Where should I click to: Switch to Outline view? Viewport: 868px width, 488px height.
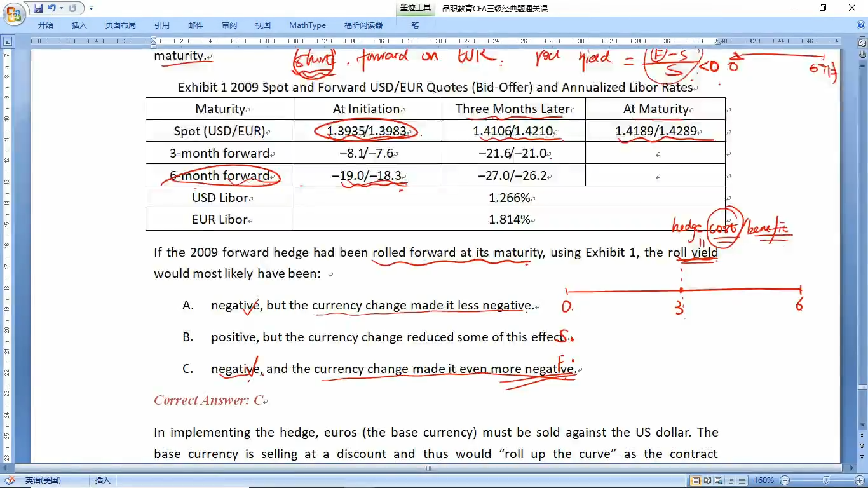tap(730, 480)
